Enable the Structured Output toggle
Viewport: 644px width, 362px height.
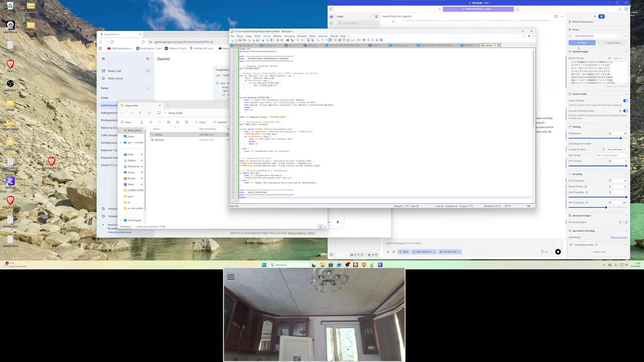625,222
